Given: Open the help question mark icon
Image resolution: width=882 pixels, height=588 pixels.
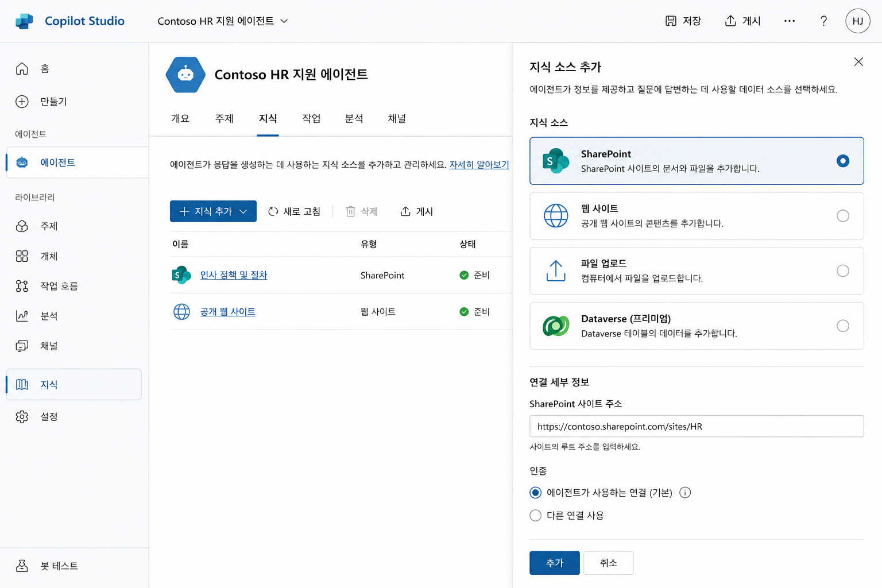Looking at the screenshot, I should point(823,21).
